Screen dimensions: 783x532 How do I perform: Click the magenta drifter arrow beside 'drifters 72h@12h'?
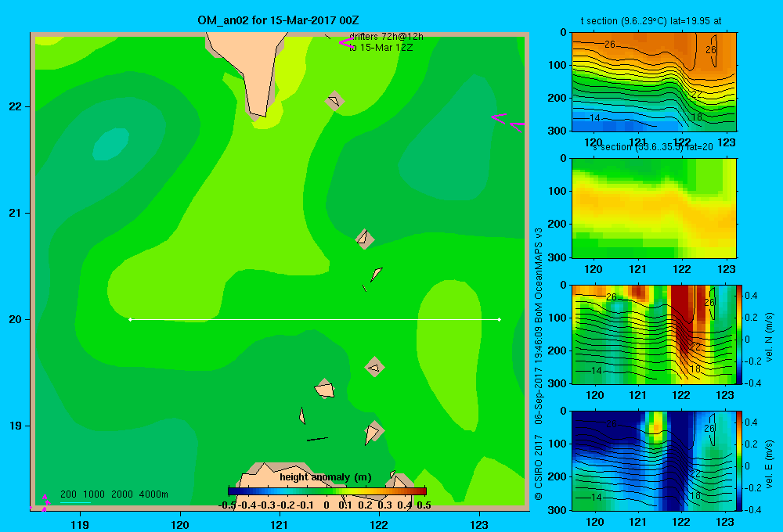tap(345, 43)
